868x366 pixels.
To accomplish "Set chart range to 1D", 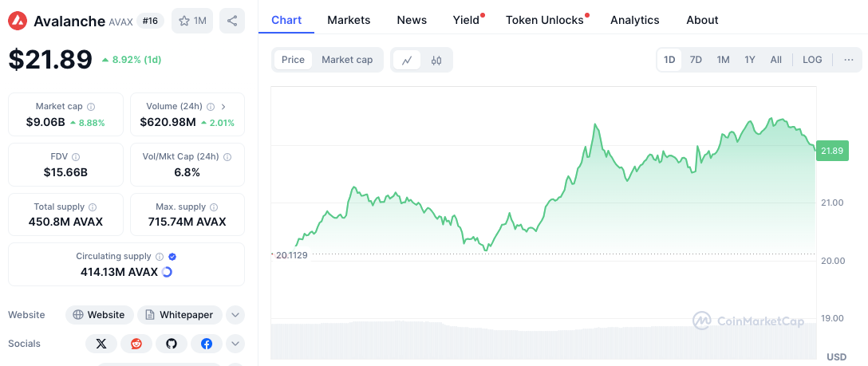I will click(669, 60).
